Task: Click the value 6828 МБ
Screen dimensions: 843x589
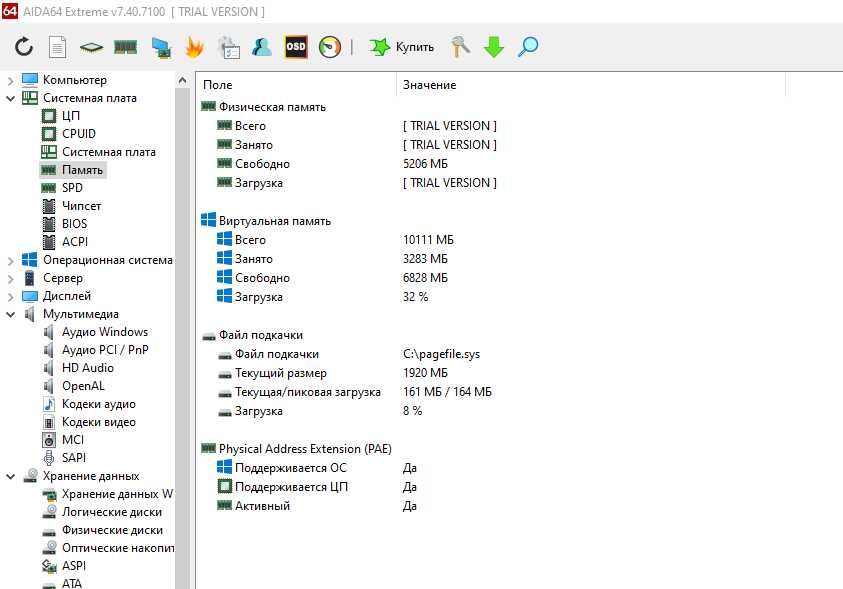Action: 425,278
